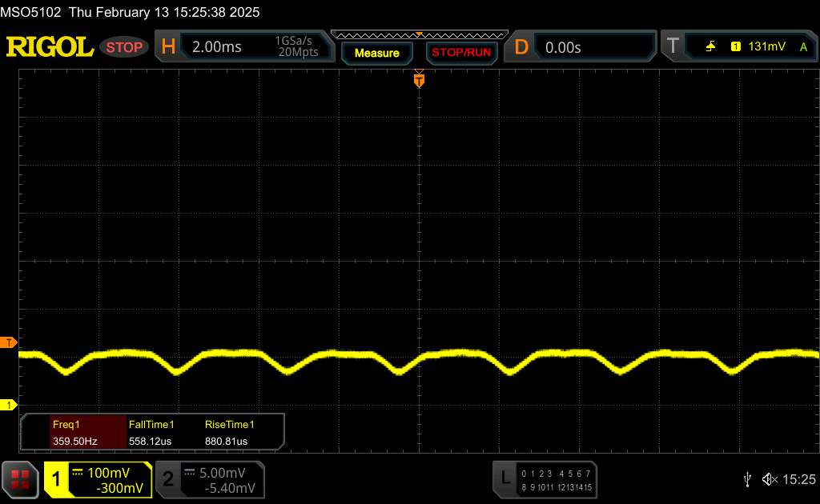Select the 131mV trigger level value
The width and height of the screenshot is (820, 504).
[766, 46]
